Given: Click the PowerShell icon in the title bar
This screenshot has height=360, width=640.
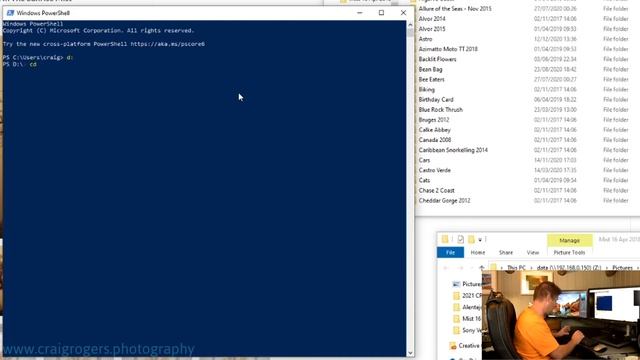Looking at the screenshot, I should coord(10,13).
